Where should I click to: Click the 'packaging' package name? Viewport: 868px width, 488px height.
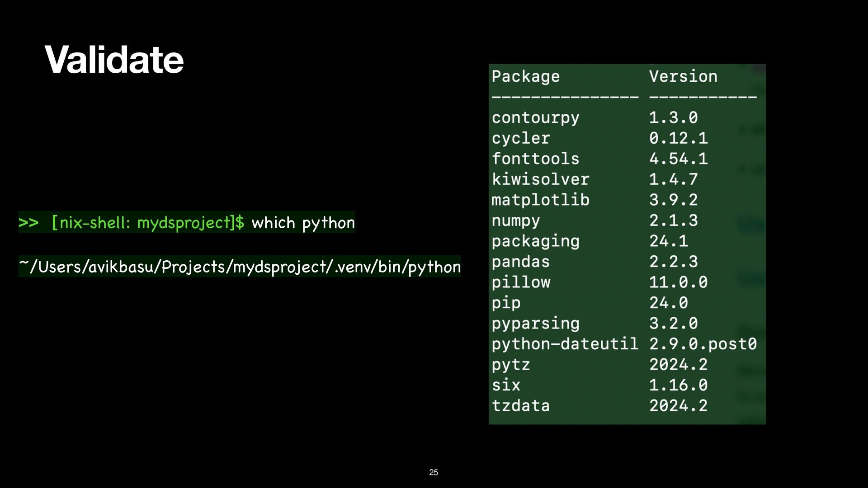pyautogui.click(x=535, y=241)
